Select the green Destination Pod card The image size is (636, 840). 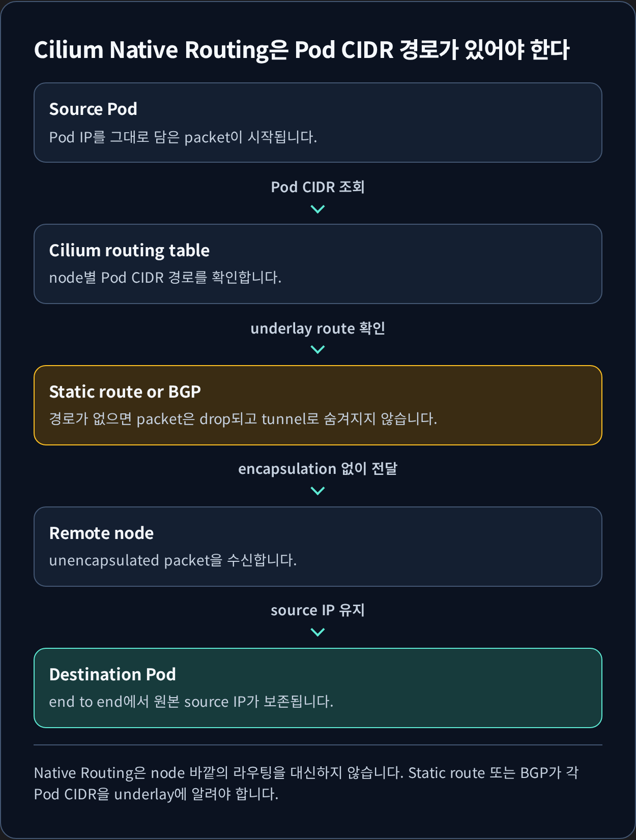click(318, 688)
